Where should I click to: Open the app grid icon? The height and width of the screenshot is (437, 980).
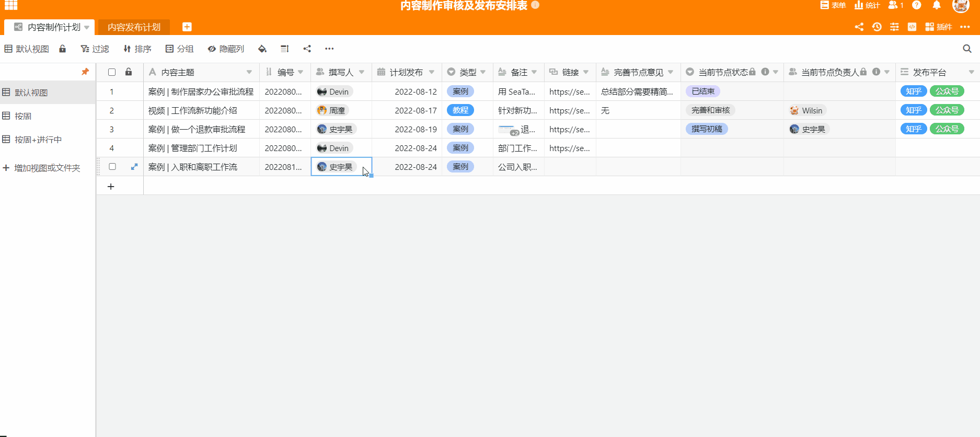point(11,5)
